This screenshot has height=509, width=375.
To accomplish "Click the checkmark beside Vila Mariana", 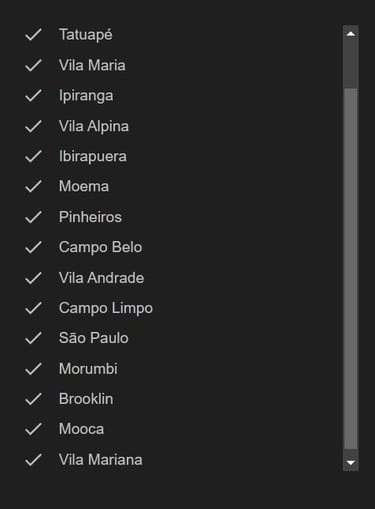I will 33,460.
